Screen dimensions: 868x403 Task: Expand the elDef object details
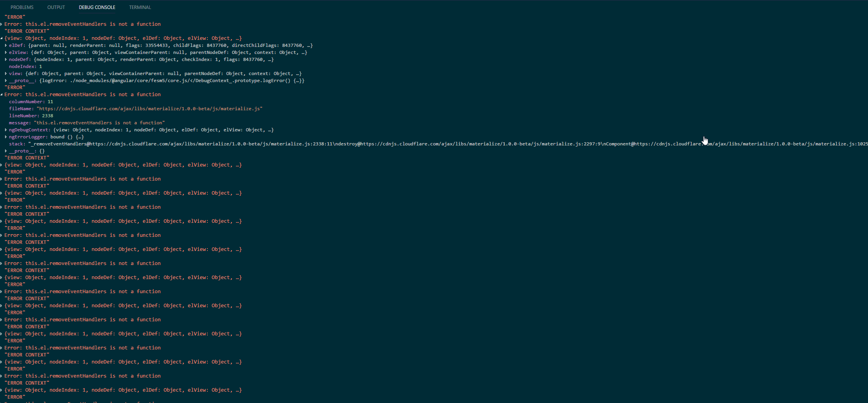pyautogui.click(x=5, y=45)
